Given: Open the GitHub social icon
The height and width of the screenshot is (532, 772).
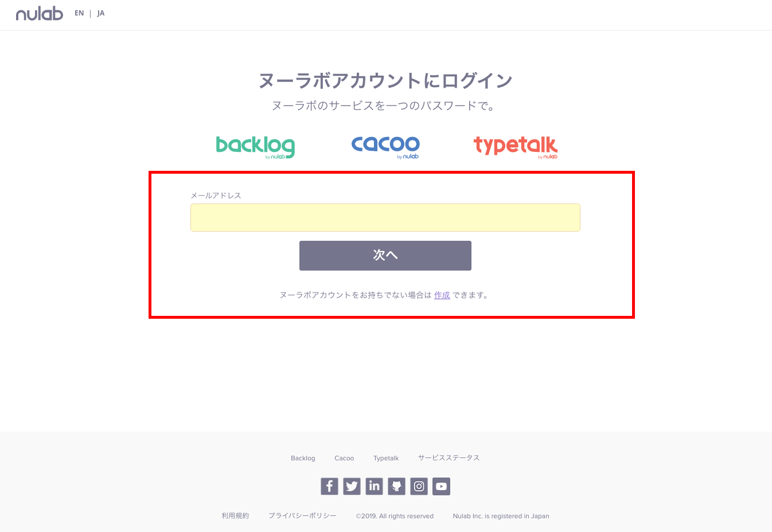Looking at the screenshot, I should click(396, 486).
